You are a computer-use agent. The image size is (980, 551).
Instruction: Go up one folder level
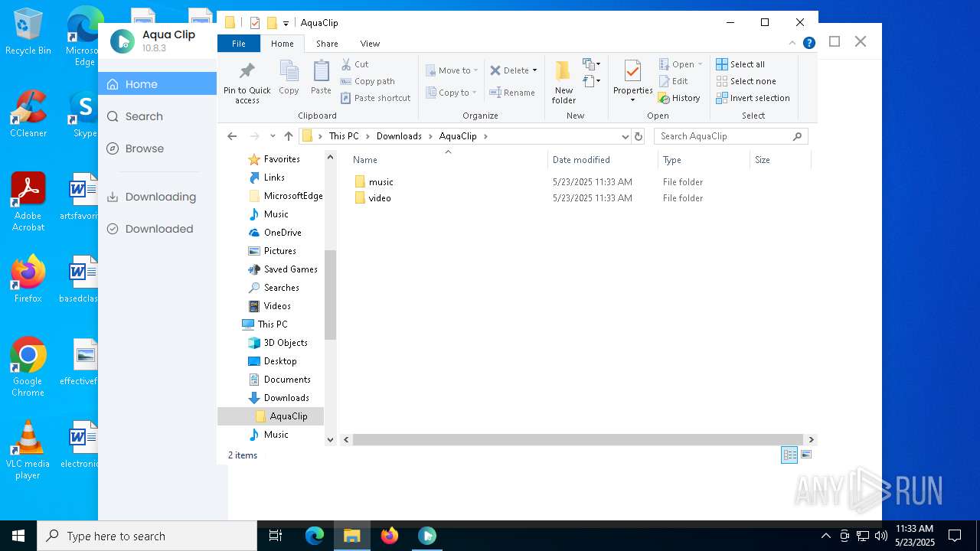[288, 136]
